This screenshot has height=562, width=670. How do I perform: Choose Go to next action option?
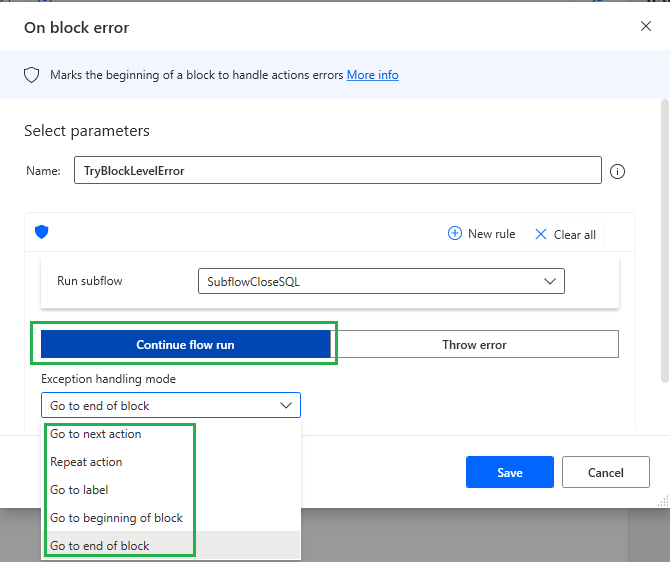click(x=171, y=434)
